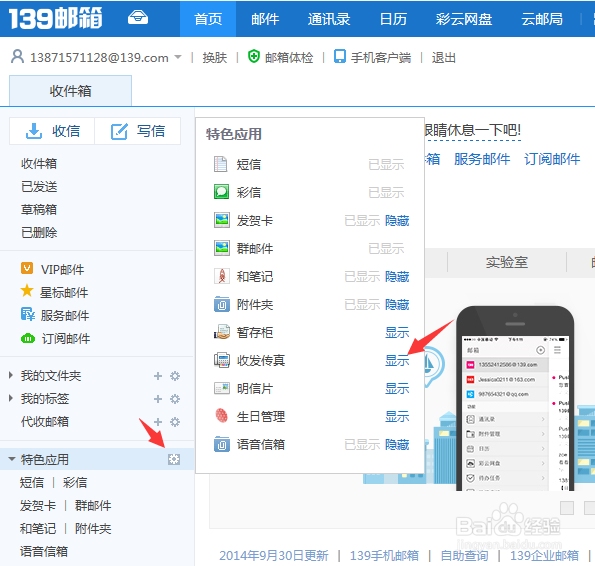Image resolution: width=595 pixels, height=566 pixels.
Task: Open the 日历 navigation tab
Action: pos(393,19)
